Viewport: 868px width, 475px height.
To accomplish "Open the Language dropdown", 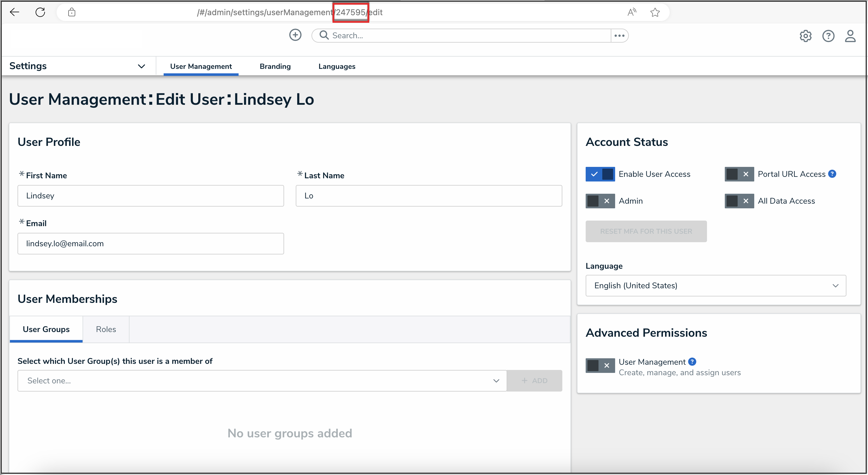I will click(x=715, y=286).
